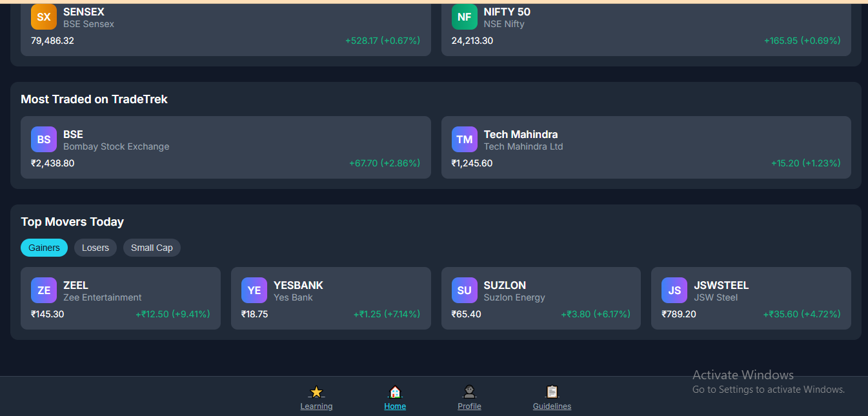This screenshot has height=416, width=868.
Task: Click the Yes Bank subtitle
Action: 293,297
